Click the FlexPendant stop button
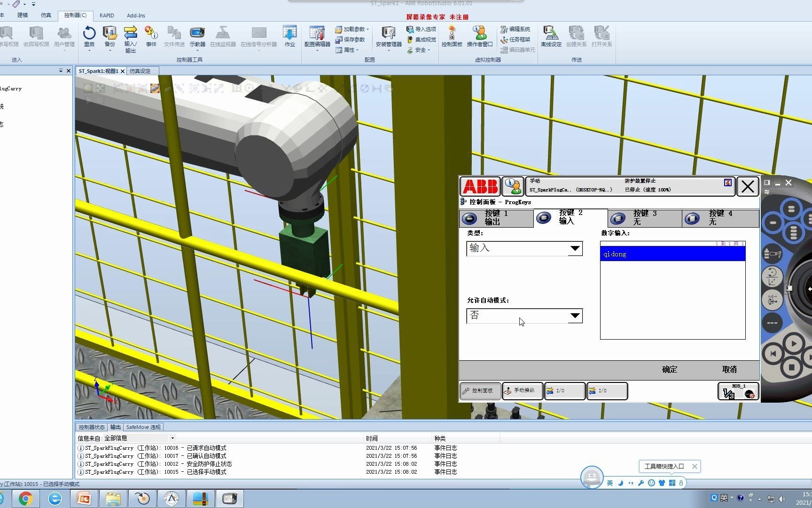812x508 pixels. (x=792, y=366)
